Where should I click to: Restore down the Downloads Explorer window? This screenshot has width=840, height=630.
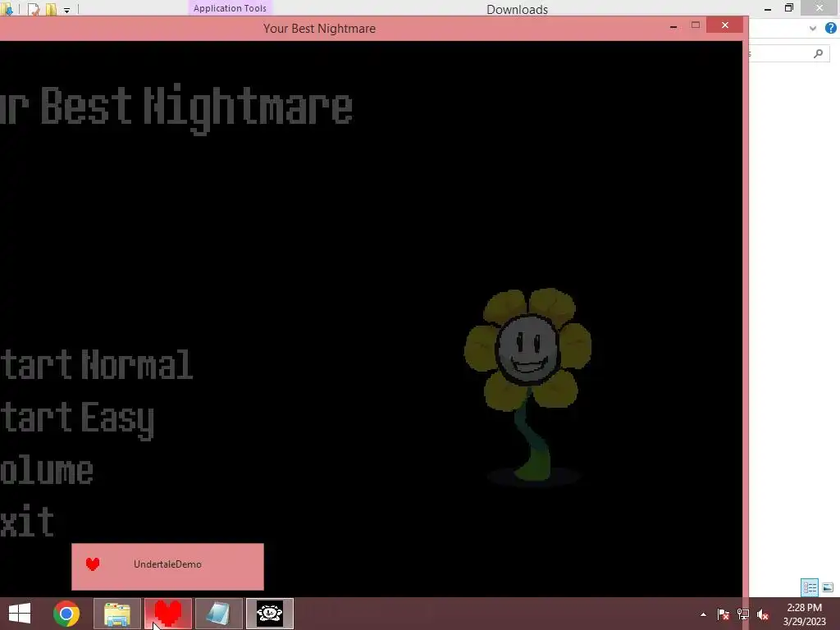tap(789, 8)
